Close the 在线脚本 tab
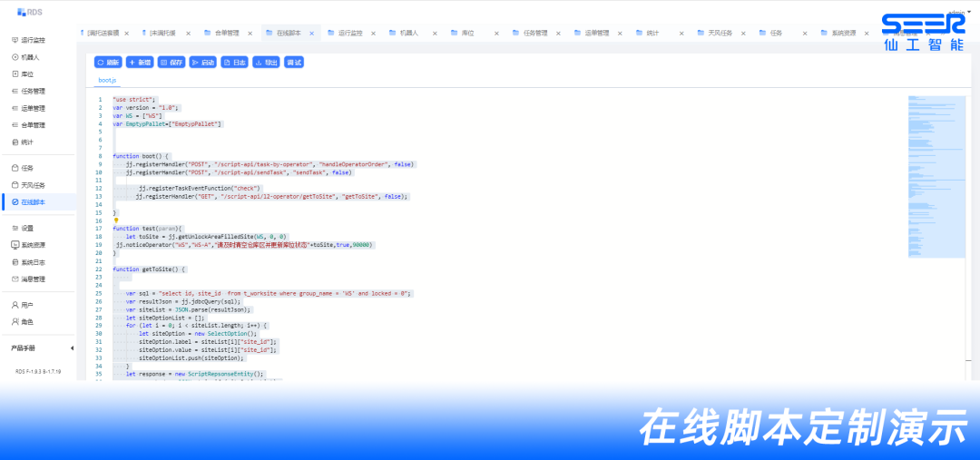 pyautogui.click(x=311, y=34)
